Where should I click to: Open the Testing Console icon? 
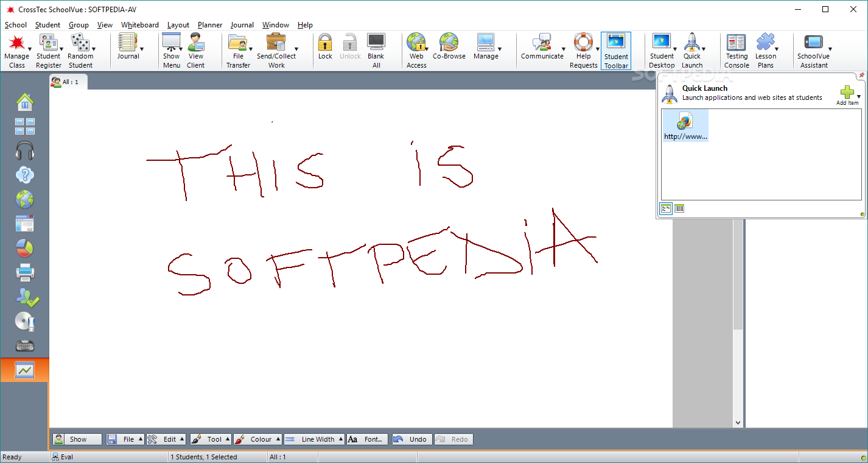point(737,42)
